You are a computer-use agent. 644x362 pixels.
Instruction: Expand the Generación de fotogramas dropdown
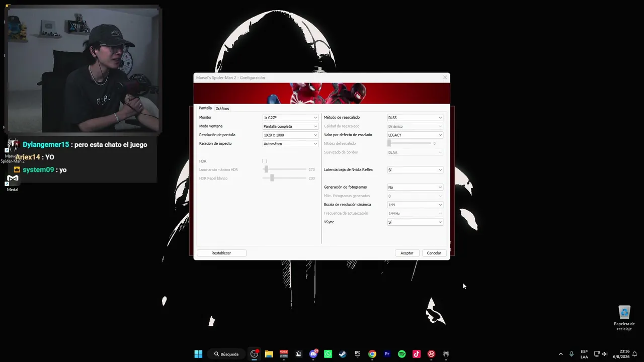pyautogui.click(x=415, y=187)
